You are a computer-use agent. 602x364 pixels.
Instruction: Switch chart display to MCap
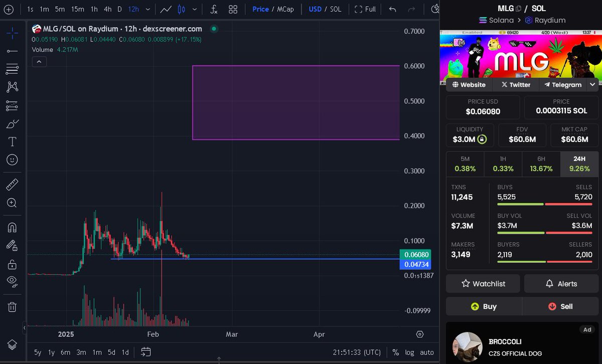tap(285, 9)
